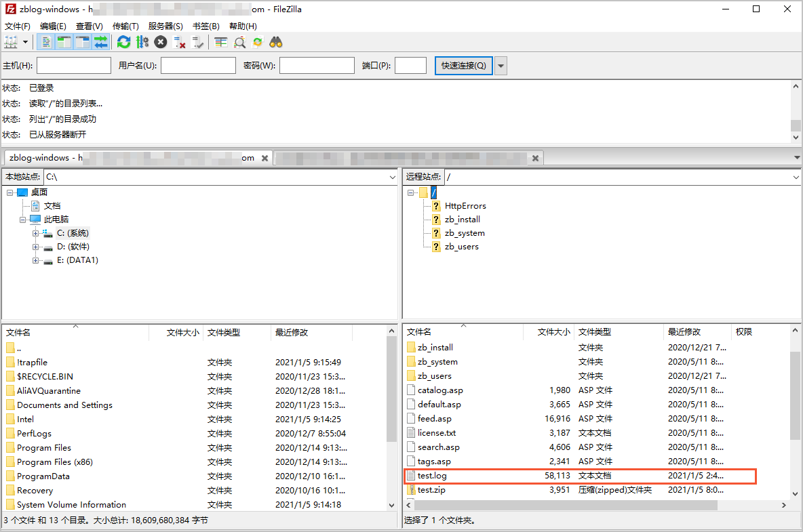Click the 用户名(U) username field
This screenshot has height=532, width=803.
[198, 66]
